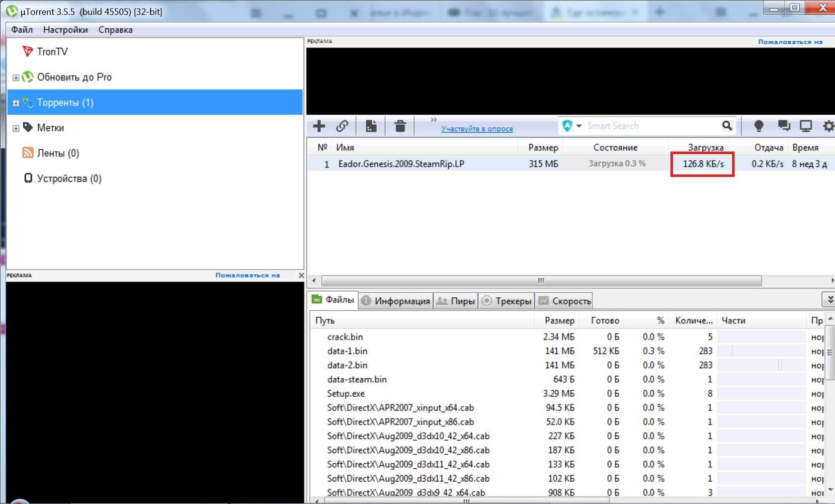Open search provider dropdown arrow
835x504 pixels.
click(579, 126)
